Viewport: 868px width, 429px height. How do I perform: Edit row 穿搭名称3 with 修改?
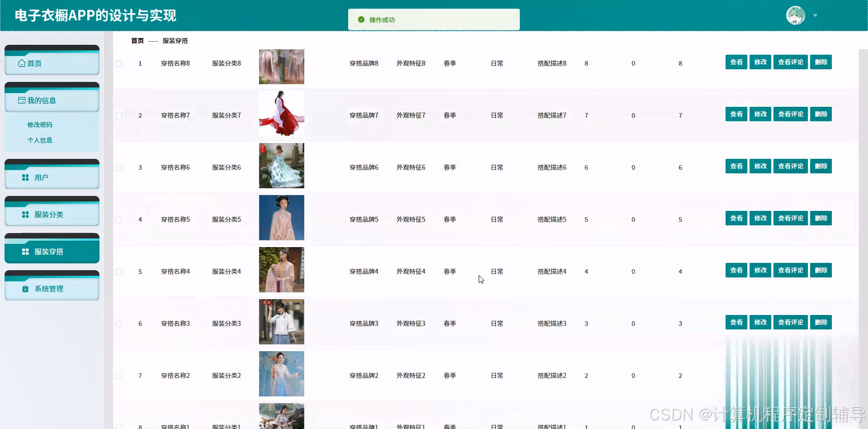pyautogui.click(x=760, y=322)
